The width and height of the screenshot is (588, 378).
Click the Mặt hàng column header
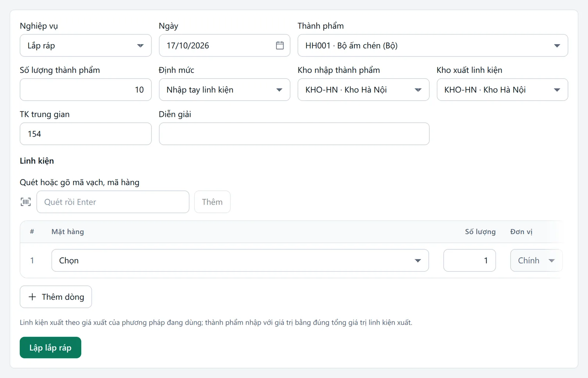tap(68, 232)
